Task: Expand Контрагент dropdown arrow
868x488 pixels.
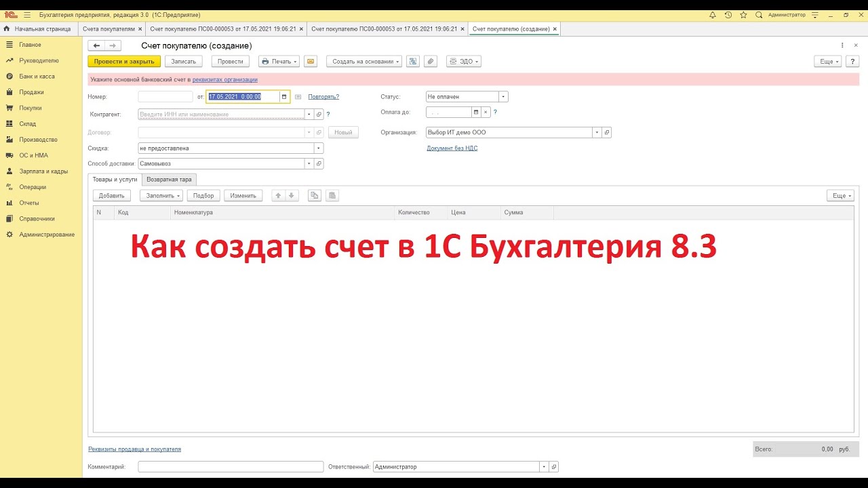Action: coord(309,115)
